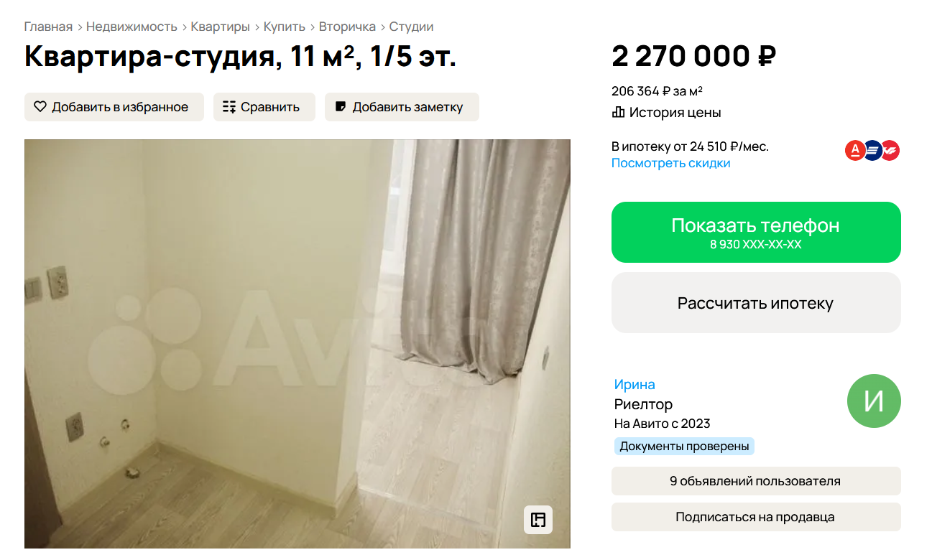Image resolution: width=932 pixels, height=560 pixels.
Task: Click the red Alfa-Bank logo icon
Action: coord(854,150)
